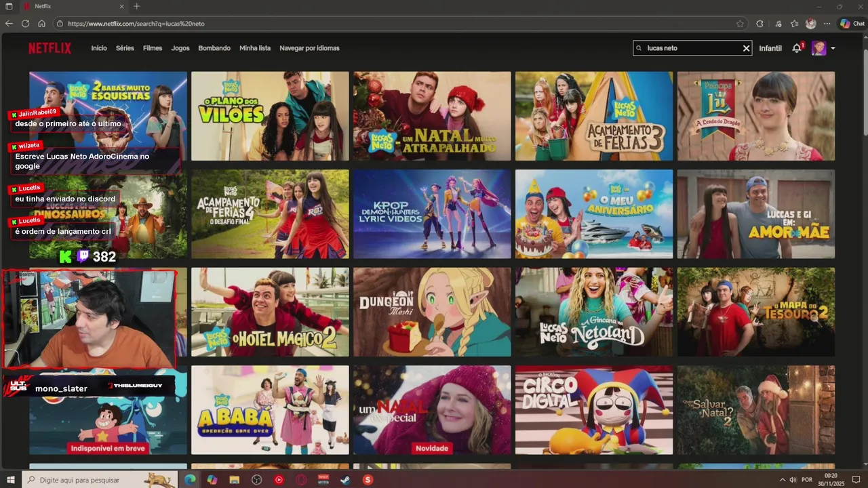Go back with the browser back arrow
Viewport: 868px width, 488px height.
pyautogui.click(x=9, y=23)
